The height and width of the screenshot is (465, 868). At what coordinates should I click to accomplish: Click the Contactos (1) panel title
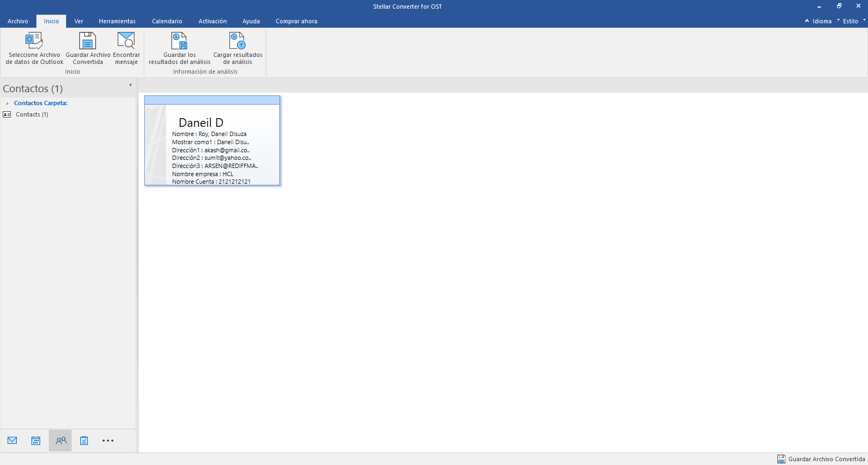pos(33,88)
